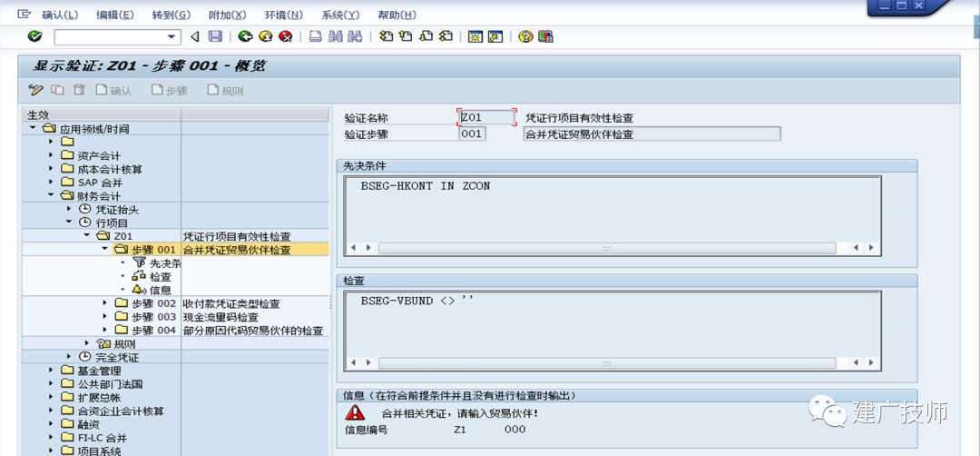Collapse the 应用领域/时间 root node
The image size is (980, 456).
33,128
